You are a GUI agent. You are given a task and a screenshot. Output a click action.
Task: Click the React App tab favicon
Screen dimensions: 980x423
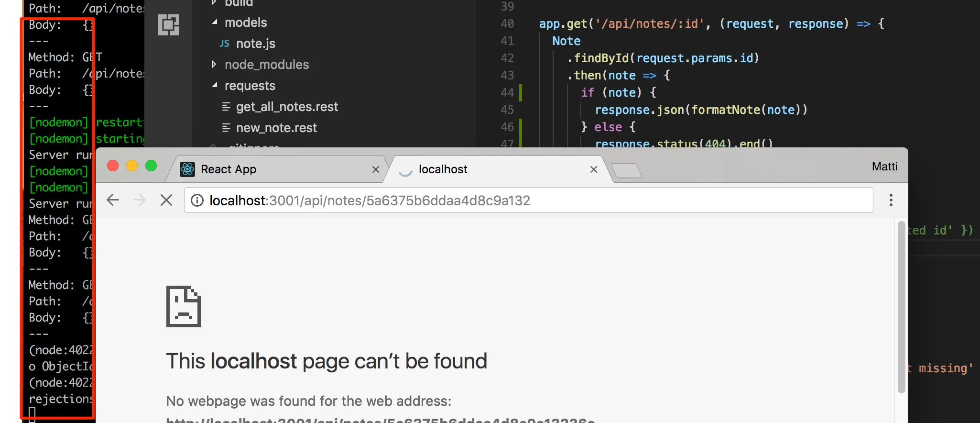[x=187, y=169]
